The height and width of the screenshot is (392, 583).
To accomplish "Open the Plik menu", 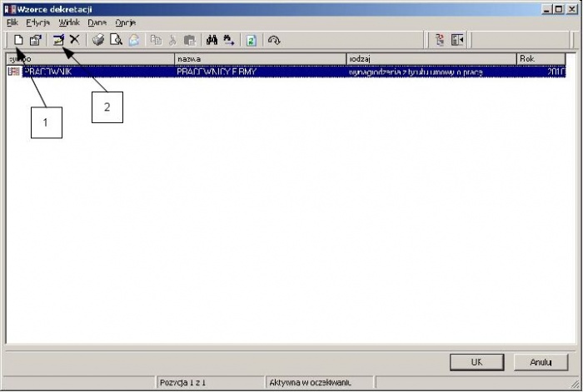I will [12, 22].
